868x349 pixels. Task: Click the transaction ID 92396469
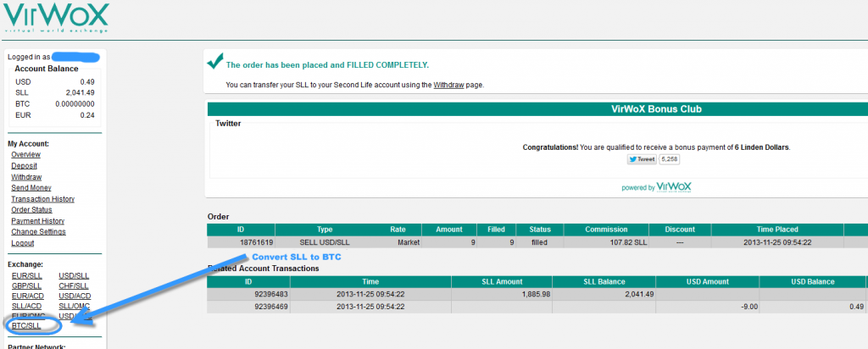pyautogui.click(x=270, y=306)
